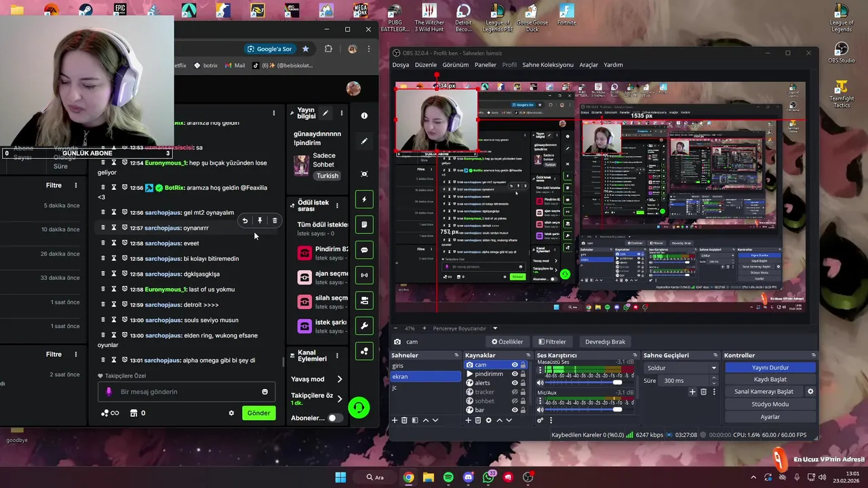868x488 pixels.
Task: Delete the hovered chat message with trash icon
Action: click(275, 220)
